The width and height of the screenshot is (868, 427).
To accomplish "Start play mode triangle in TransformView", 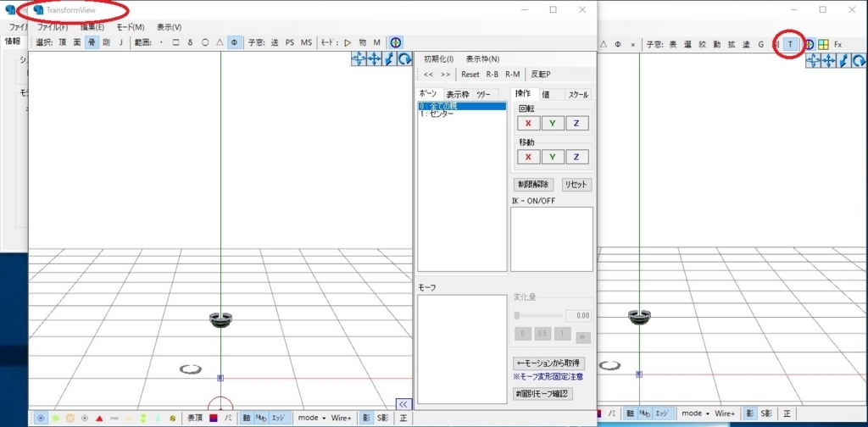I will [348, 42].
